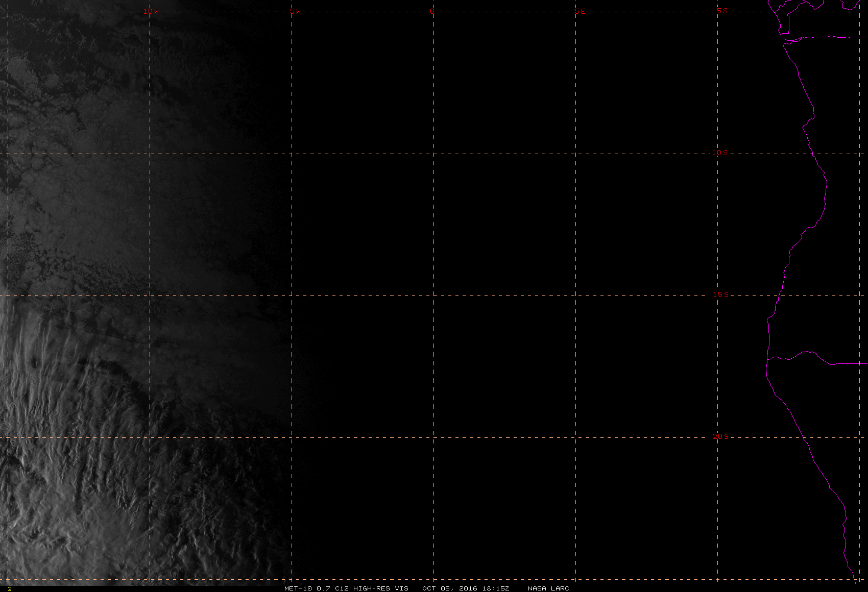The image size is (868, 592).
Task: Select the "MET-10 0.7 C12 HIGH-RES VIS" caption
Action: [x=346, y=588]
